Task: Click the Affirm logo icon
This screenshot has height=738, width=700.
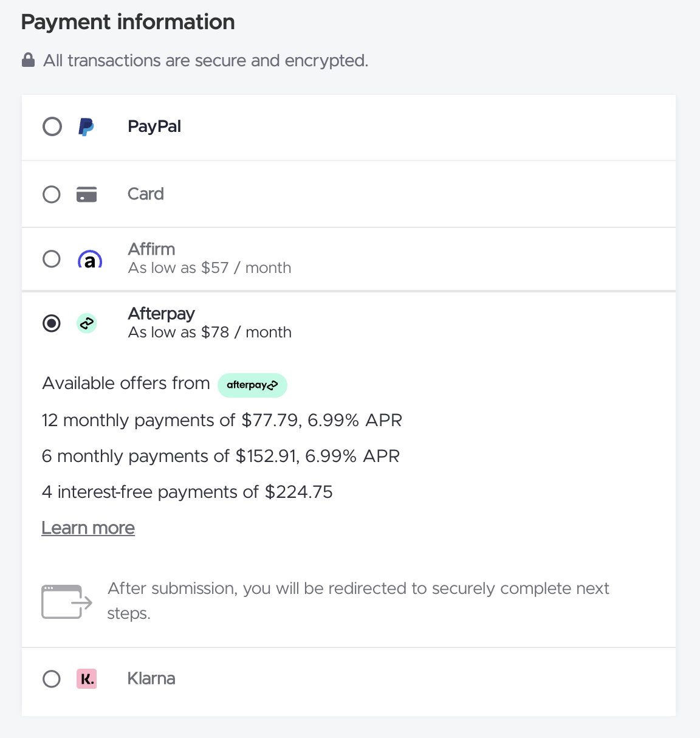Action: pyautogui.click(x=90, y=260)
